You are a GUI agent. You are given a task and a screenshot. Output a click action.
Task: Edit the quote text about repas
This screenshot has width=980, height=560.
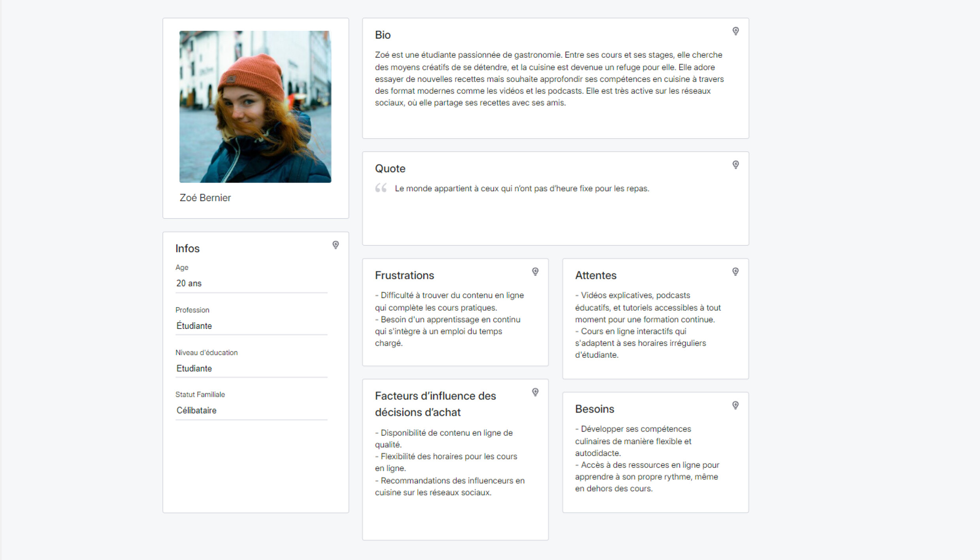click(x=522, y=189)
